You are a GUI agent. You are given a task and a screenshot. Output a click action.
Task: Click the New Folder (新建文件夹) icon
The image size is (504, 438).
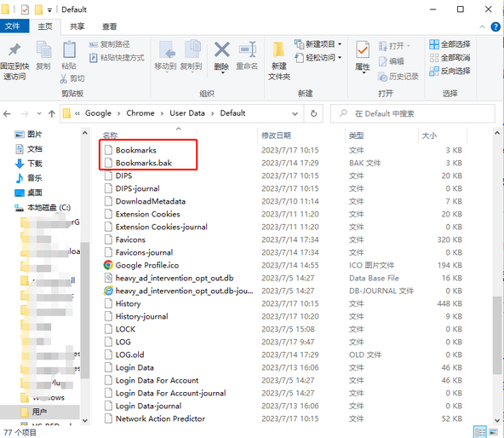(278, 50)
